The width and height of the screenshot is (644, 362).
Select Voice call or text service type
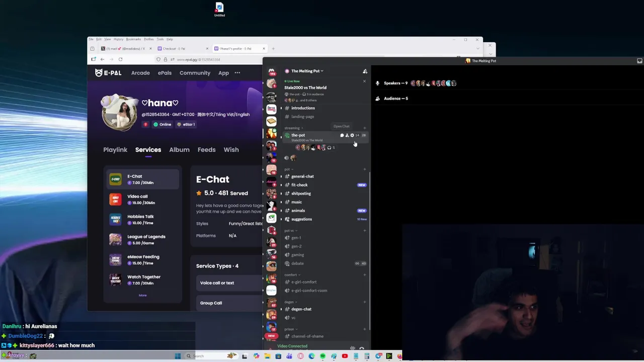(229, 283)
